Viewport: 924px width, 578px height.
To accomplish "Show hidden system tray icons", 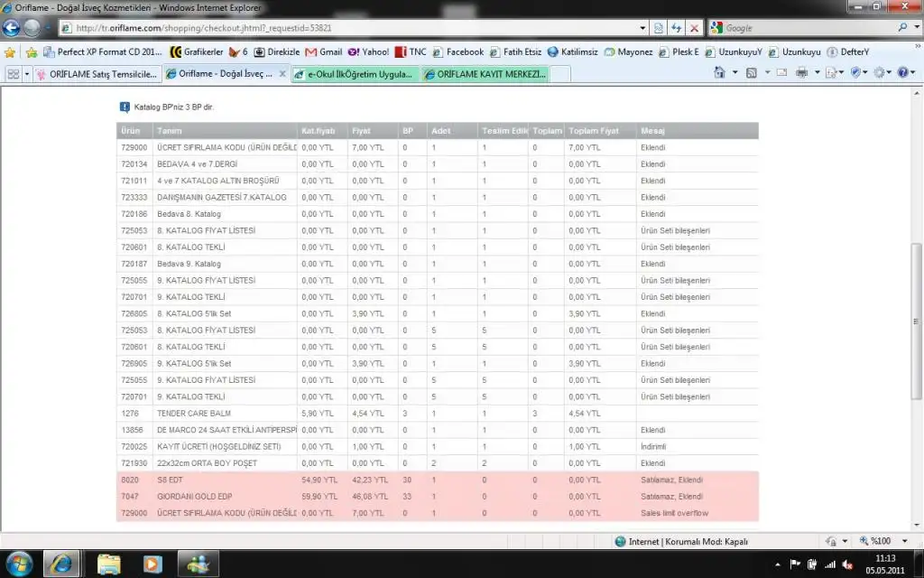I will (x=778, y=565).
